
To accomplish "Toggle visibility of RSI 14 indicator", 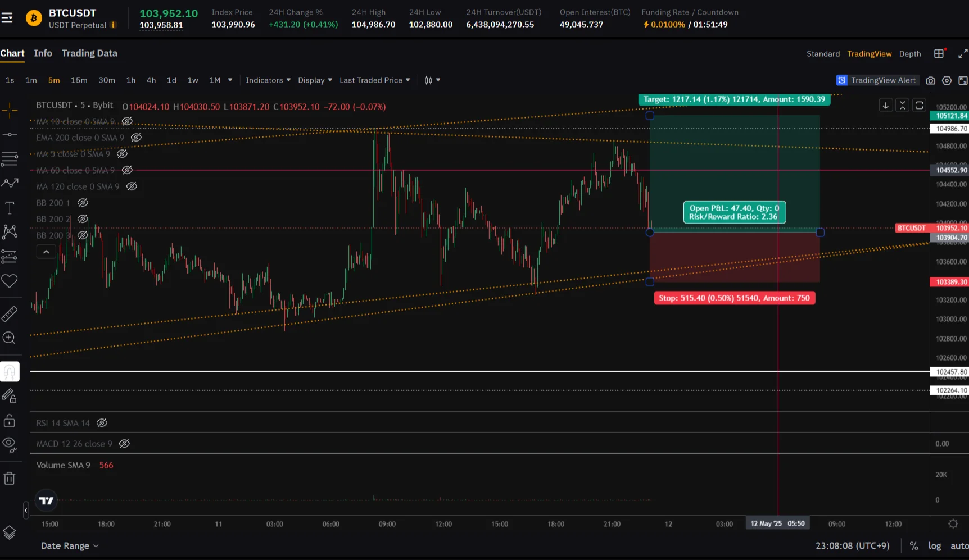I will [x=102, y=423].
